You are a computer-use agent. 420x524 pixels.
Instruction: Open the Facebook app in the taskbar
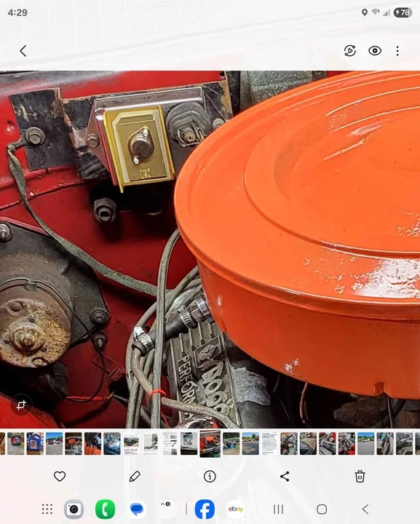point(205,509)
